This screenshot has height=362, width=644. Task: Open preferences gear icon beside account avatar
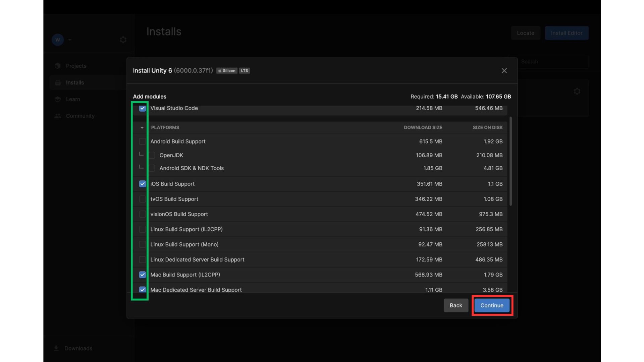point(123,40)
